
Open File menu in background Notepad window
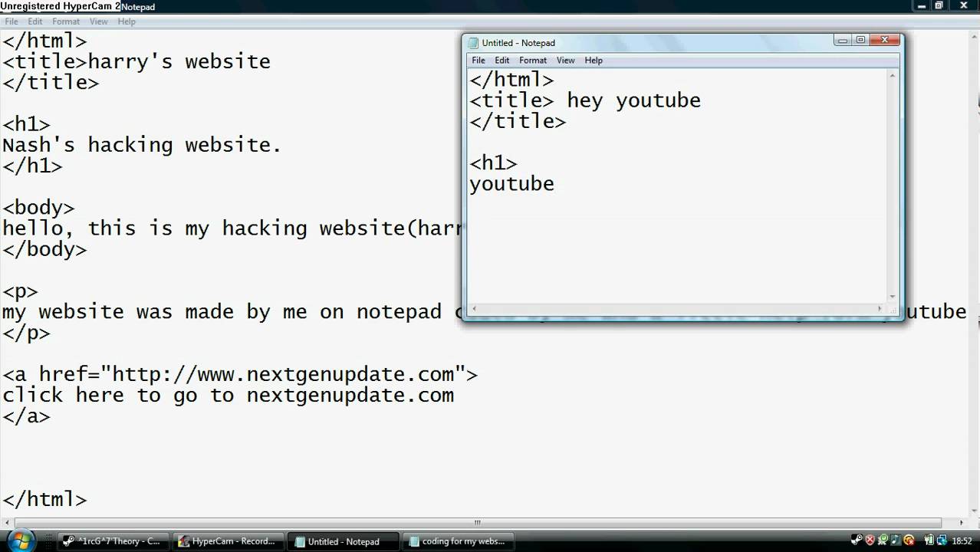pos(12,21)
